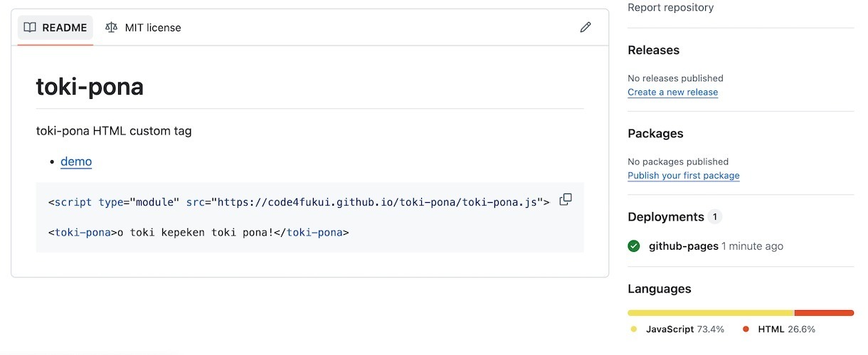Open the Packages section heading

(x=655, y=133)
